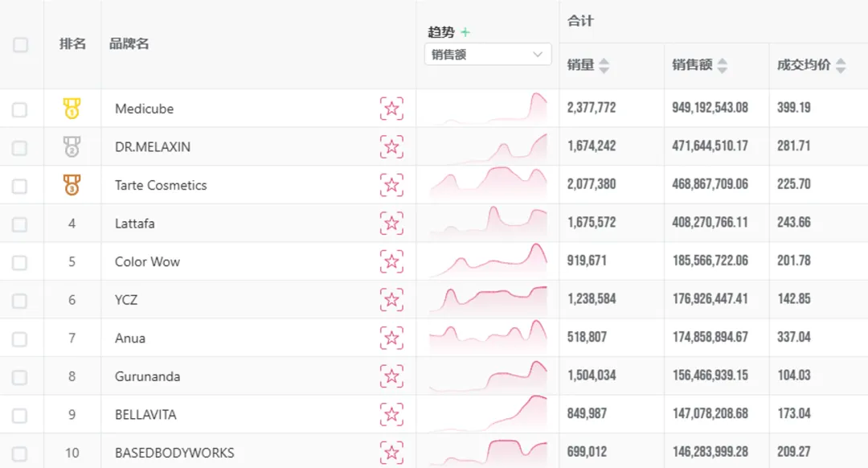Click the sales figure 2,377,772 for Medicube
The width and height of the screenshot is (868, 468).
[592, 109]
